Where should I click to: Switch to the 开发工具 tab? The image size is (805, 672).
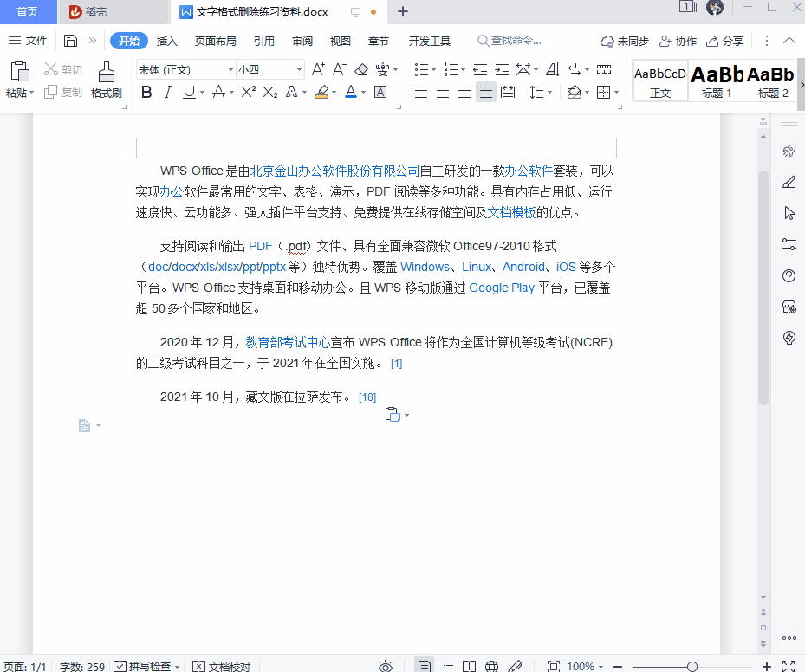pos(429,41)
